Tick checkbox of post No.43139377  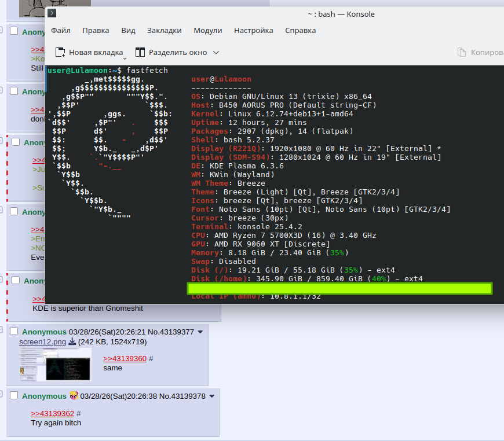coord(14,331)
